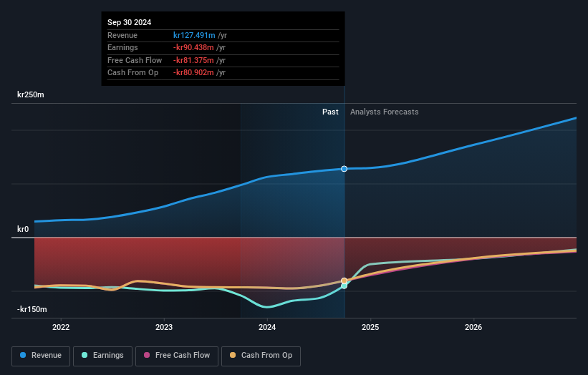Select the orange Cash From Op data point marker

click(344, 281)
